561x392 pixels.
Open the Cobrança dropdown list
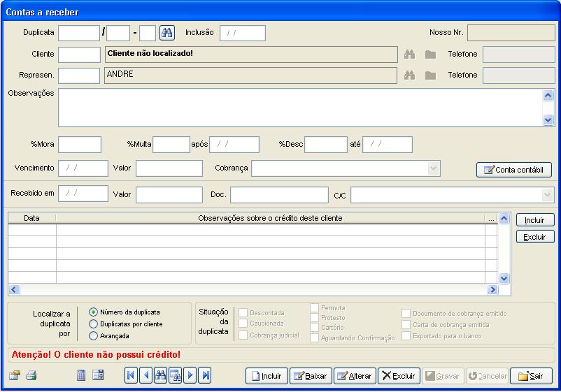pyautogui.click(x=433, y=168)
